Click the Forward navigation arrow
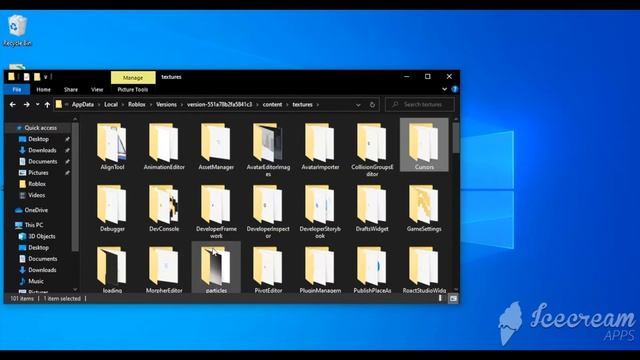The width and height of the screenshot is (640, 360). coord(27,105)
